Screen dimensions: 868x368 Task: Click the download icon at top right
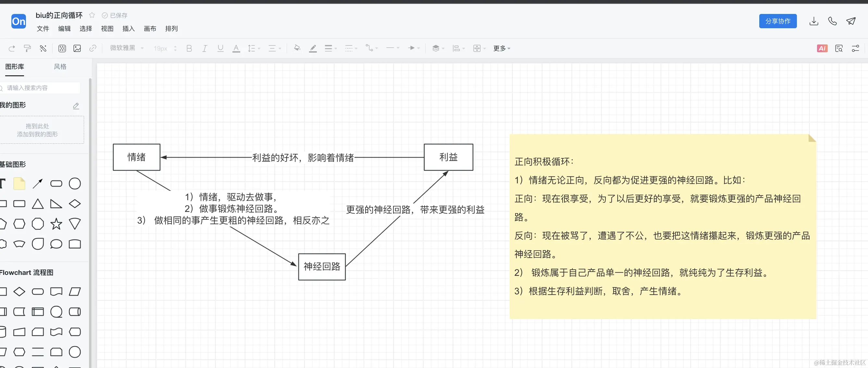pos(814,21)
